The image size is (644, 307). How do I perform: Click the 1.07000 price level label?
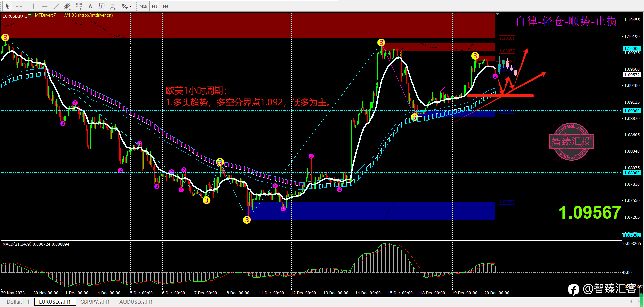coord(632,235)
